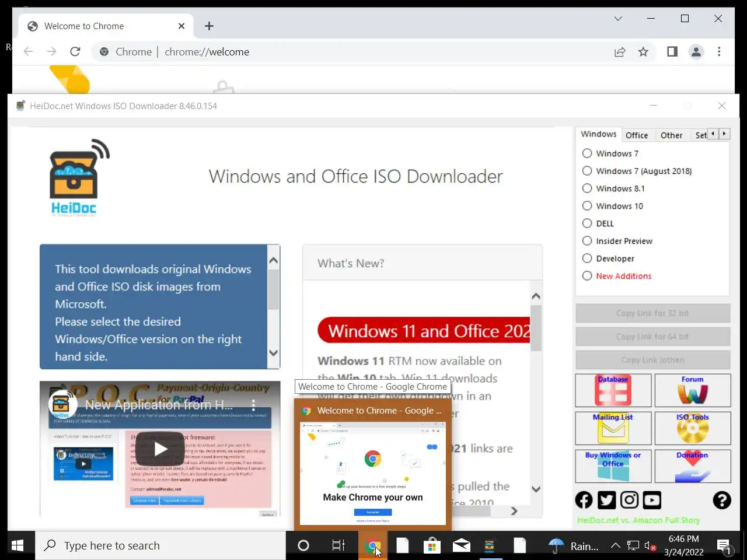Viewport: 747px width, 560px height.
Task: Open the action center notification icon
Action: coord(724,546)
